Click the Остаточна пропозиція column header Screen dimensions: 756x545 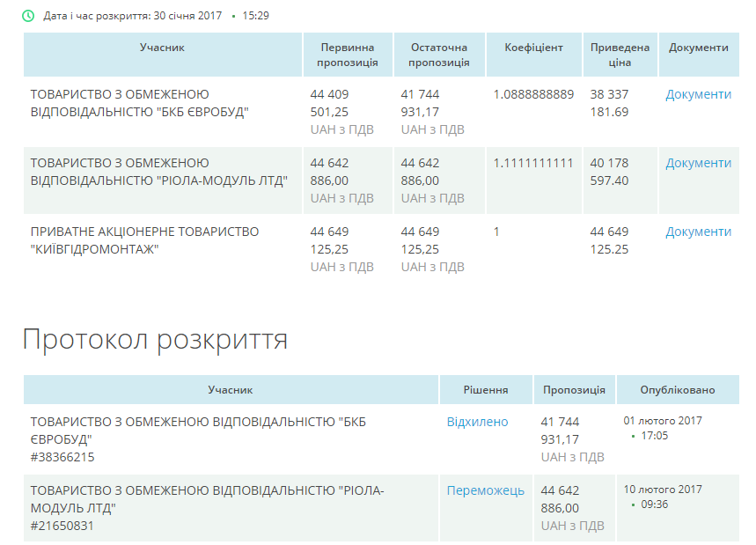(438, 55)
